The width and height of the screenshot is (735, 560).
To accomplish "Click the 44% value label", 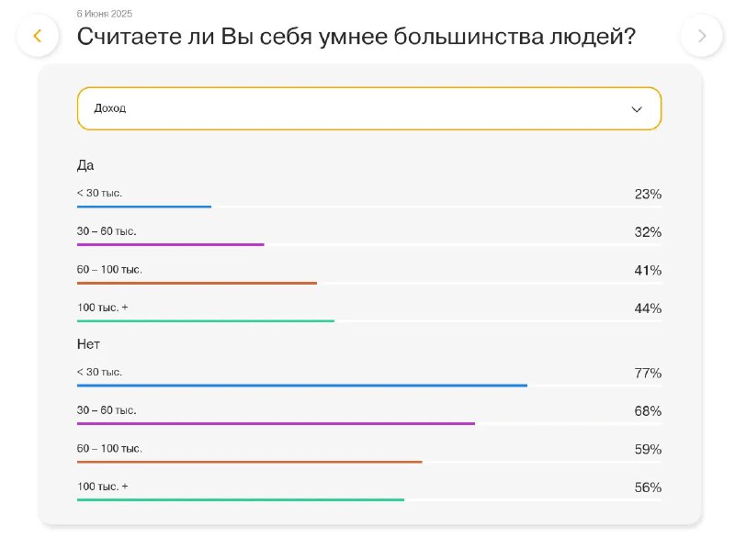I will (648, 308).
